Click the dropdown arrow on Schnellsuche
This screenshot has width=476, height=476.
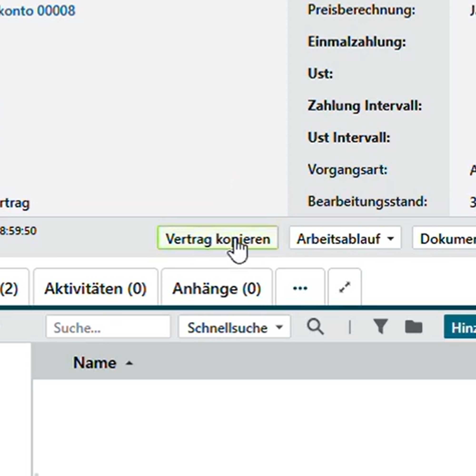tap(279, 327)
